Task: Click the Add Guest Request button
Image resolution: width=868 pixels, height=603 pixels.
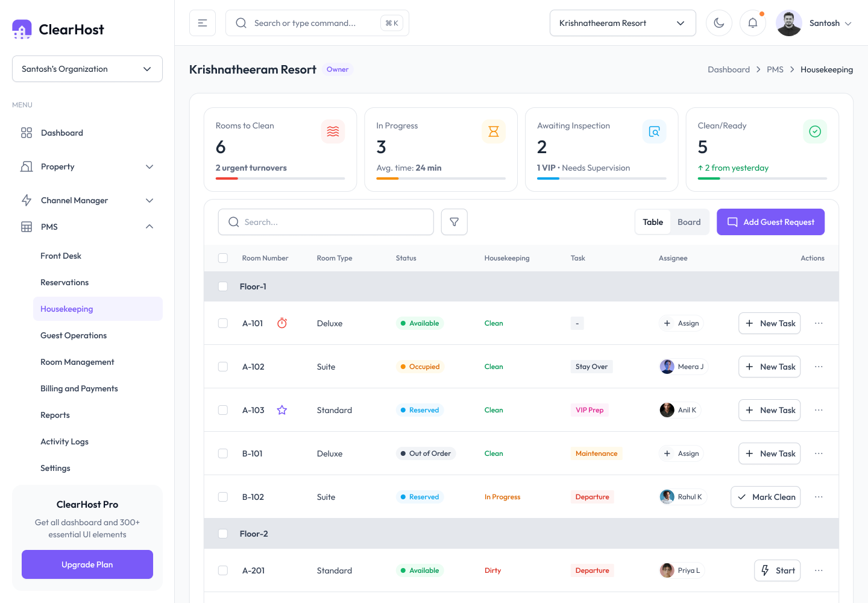Action: [770, 222]
